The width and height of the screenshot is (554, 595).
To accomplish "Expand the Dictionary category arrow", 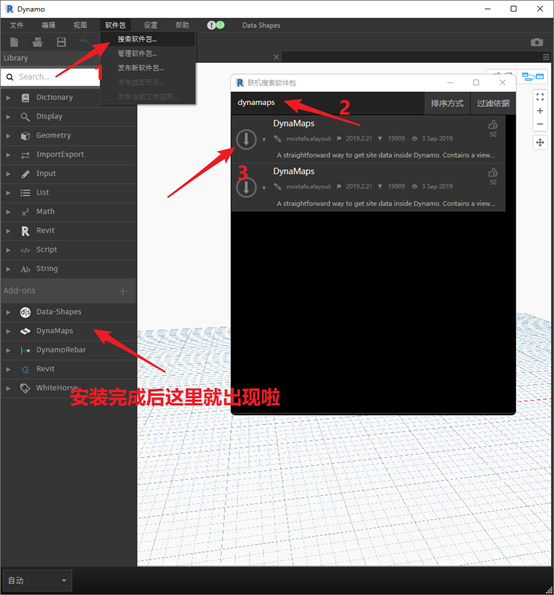I will click(x=8, y=98).
